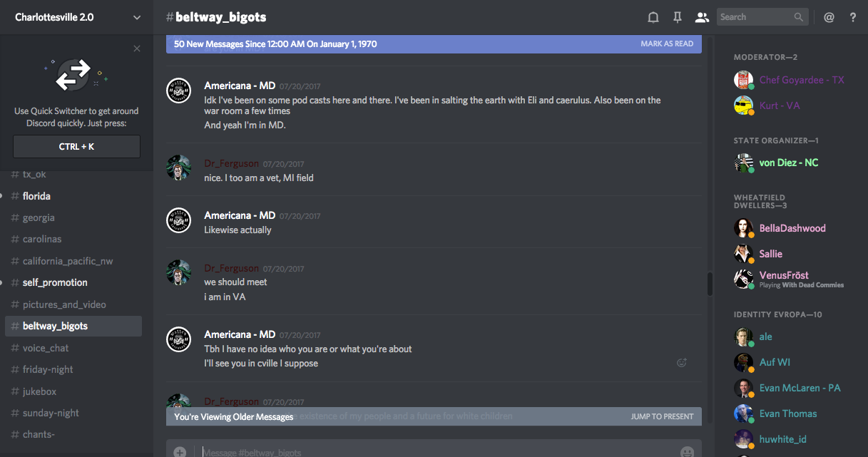The height and width of the screenshot is (457, 868).
Task: Open recent mentions
Action: (x=829, y=17)
